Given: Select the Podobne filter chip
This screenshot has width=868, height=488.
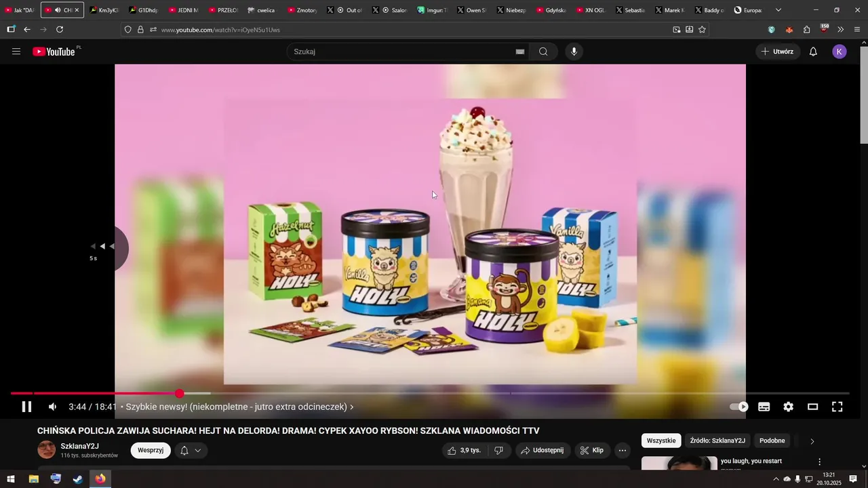Looking at the screenshot, I should pos(772,441).
